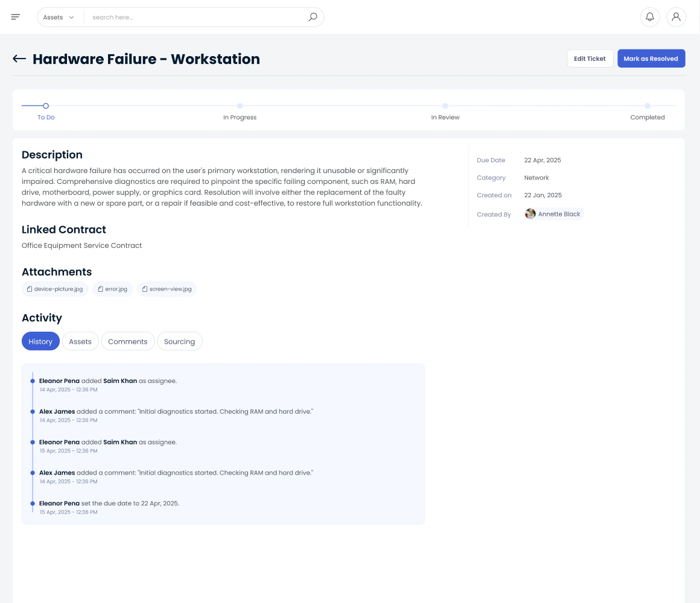
Task: Click the 'Created By' field label
Action: click(494, 215)
